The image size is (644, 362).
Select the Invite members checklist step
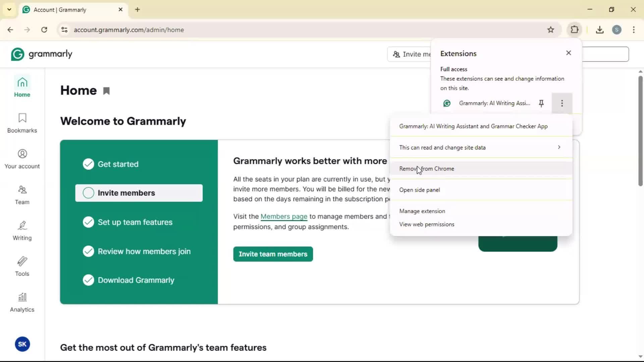(139, 193)
